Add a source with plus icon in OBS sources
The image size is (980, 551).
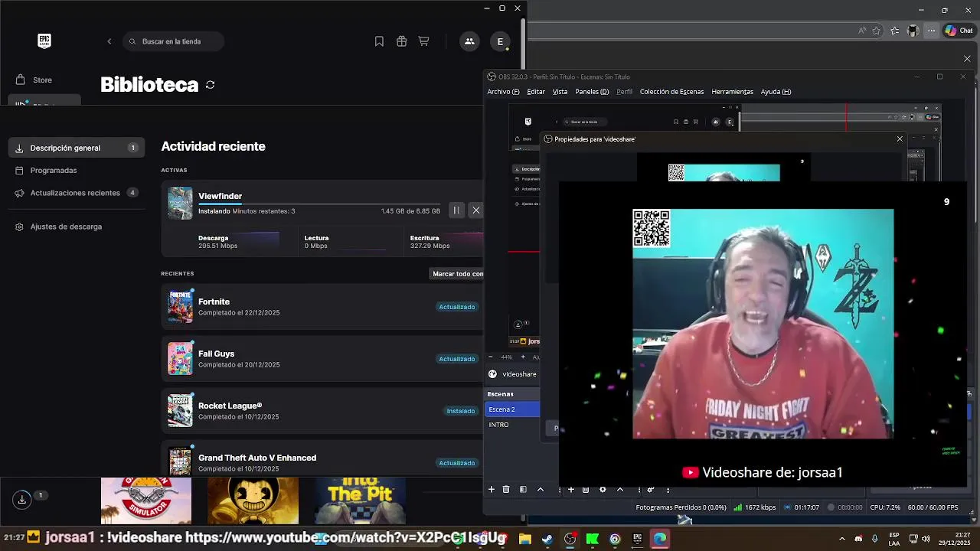(570, 489)
